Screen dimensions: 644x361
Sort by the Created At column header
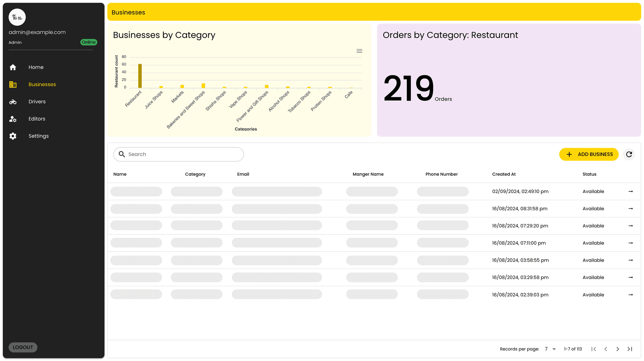click(x=504, y=174)
